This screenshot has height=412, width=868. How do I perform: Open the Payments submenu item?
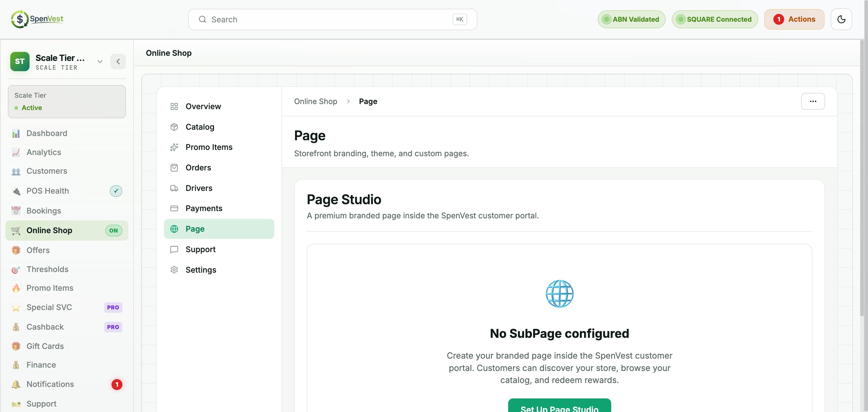(x=219, y=209)
